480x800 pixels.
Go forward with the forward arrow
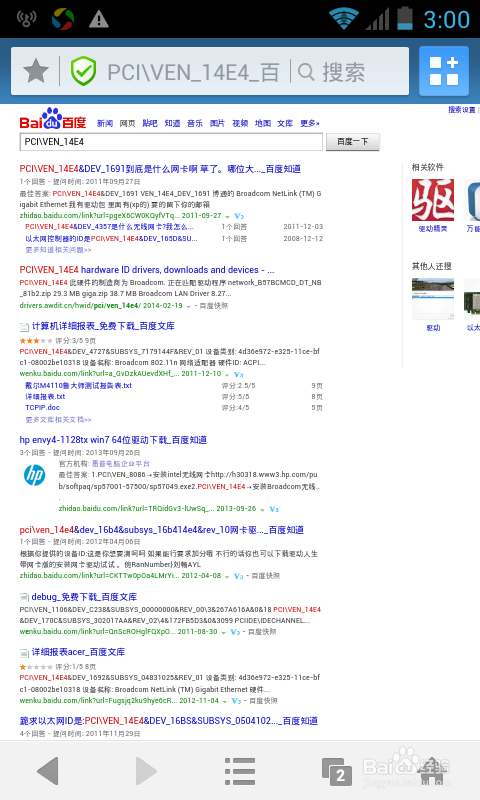coord(145,770)
